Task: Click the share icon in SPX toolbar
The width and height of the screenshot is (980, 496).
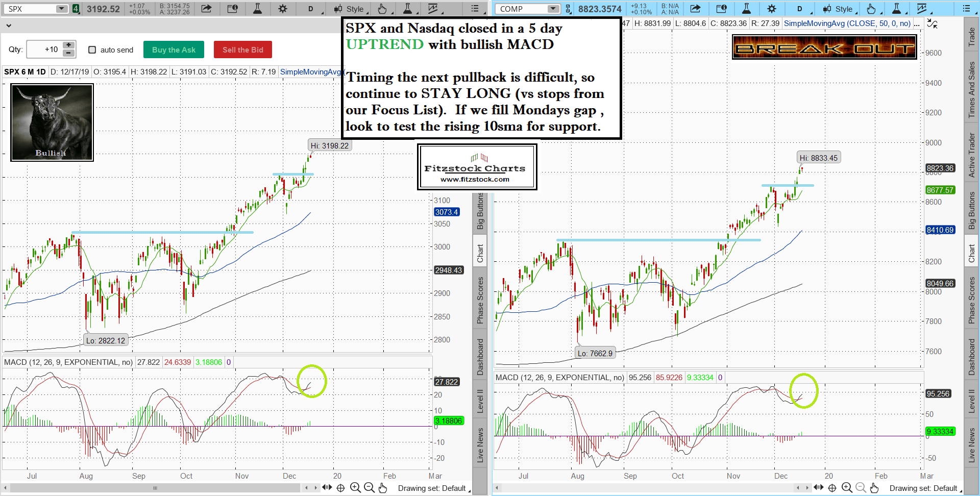Action: point(206,9)
